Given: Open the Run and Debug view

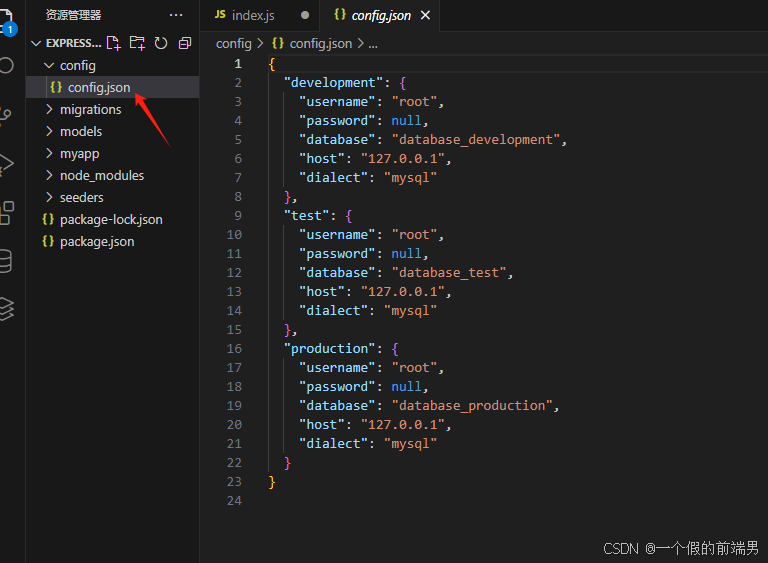Looking at the screenshot, I should click(6, 165).
